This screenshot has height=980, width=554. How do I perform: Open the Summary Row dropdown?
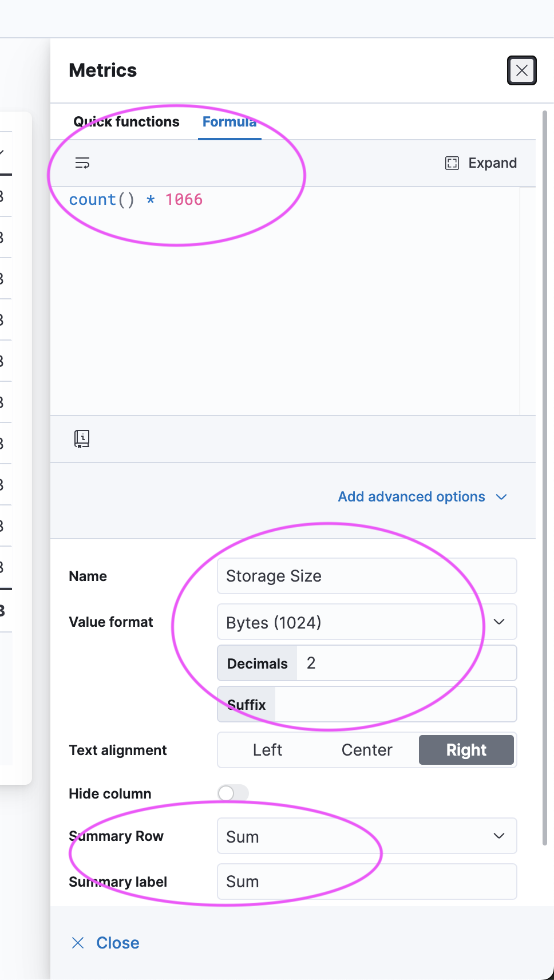coord(367,836)
